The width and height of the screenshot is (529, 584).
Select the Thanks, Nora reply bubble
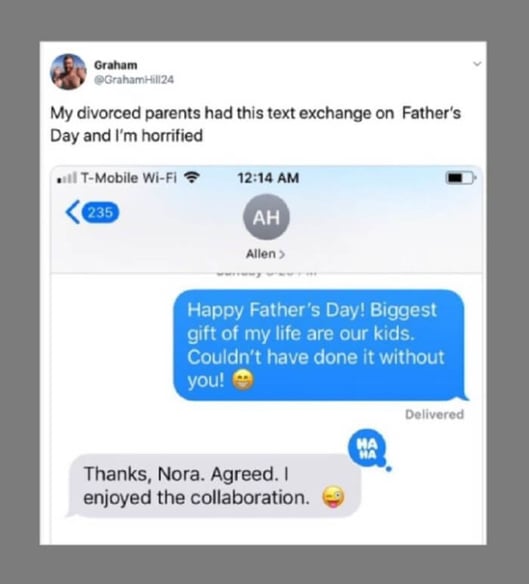(214, 486)
